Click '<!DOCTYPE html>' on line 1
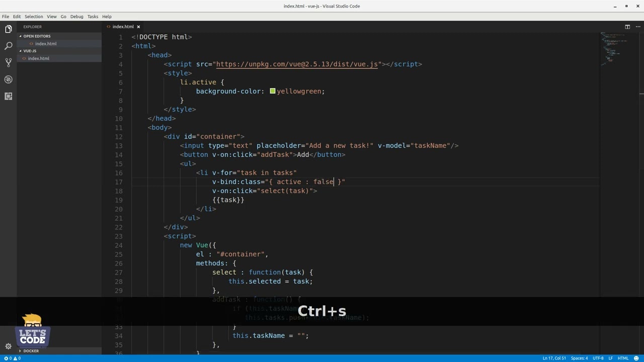Viewport: 644px width, 362px height. [162, 37]
